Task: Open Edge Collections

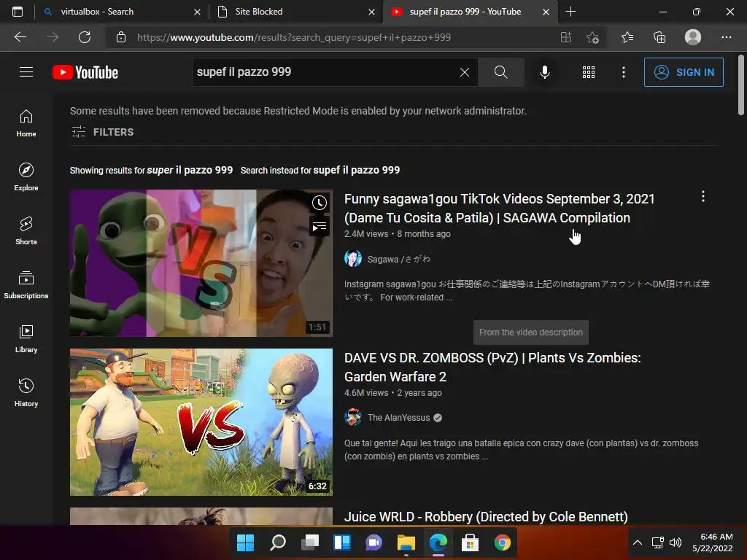Action: tap(659, 37)
